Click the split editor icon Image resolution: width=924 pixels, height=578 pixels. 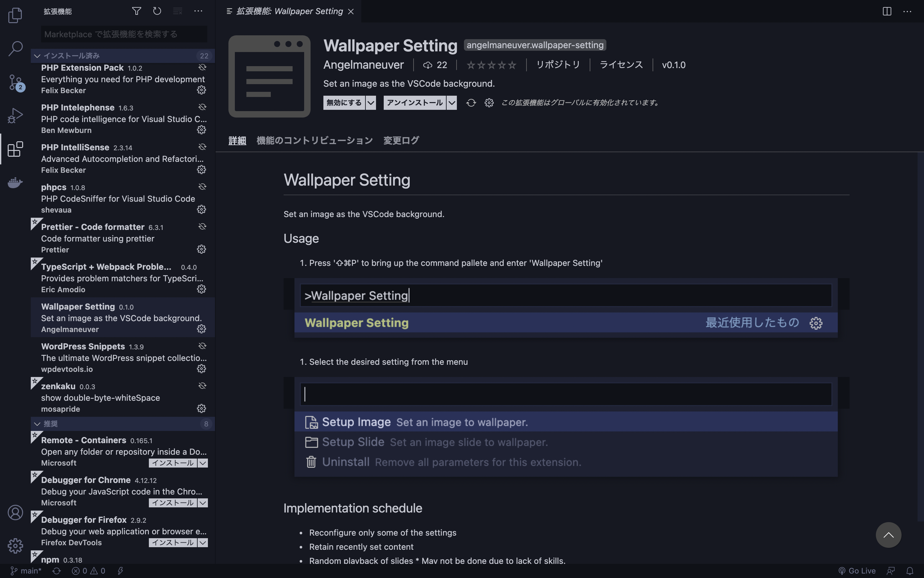(887, 11)
